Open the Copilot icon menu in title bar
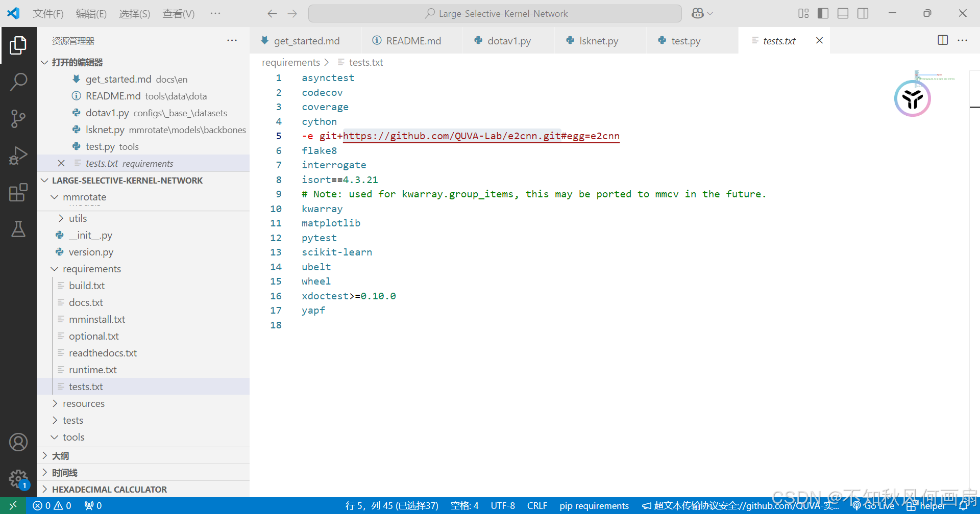 [702, 14]
